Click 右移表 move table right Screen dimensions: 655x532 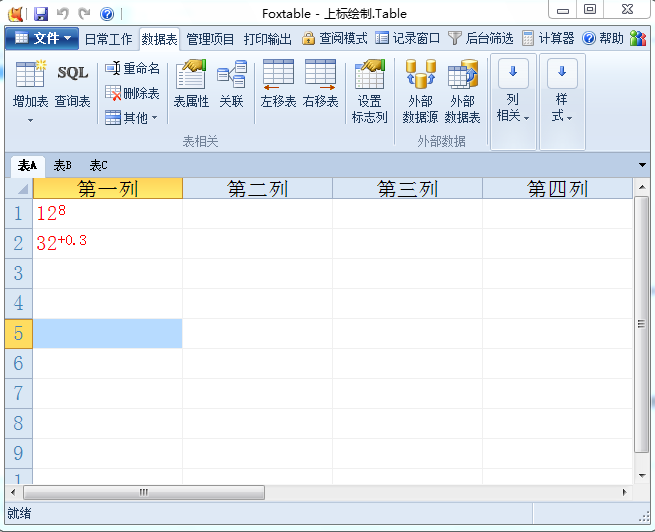(x=320, y=84)
